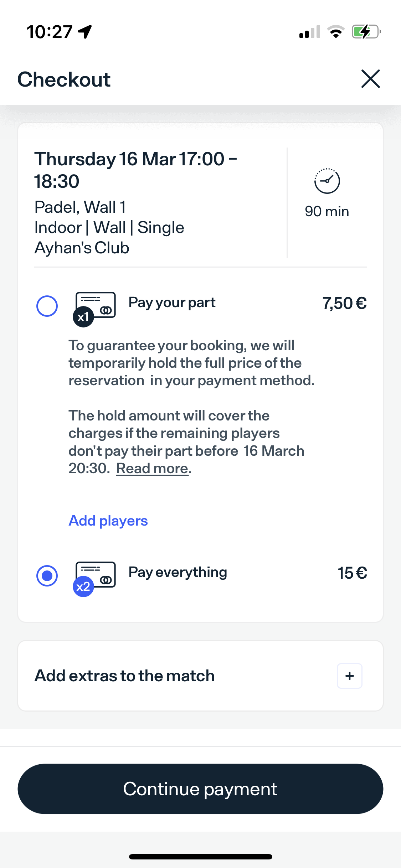Tap the 15 € price
This screenshot has height=868, width=401.
pyautogui.click(x=352, y=573)
